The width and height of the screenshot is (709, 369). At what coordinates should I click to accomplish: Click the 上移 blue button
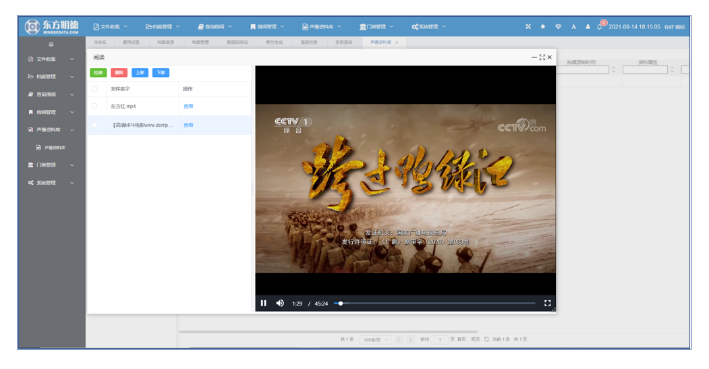[140, 72]
